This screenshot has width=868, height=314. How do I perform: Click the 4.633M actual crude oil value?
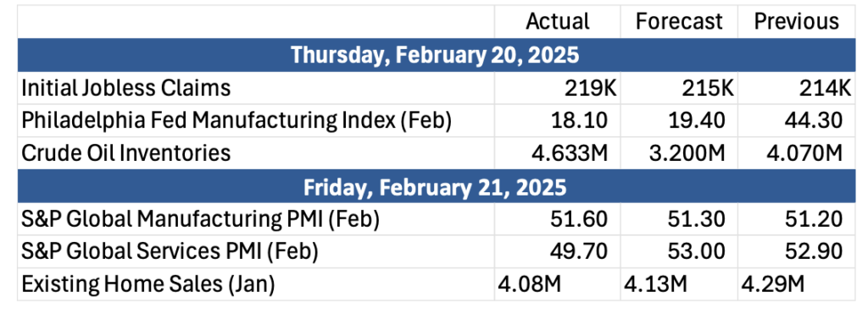pyautogui.click(x=567, y=153)
